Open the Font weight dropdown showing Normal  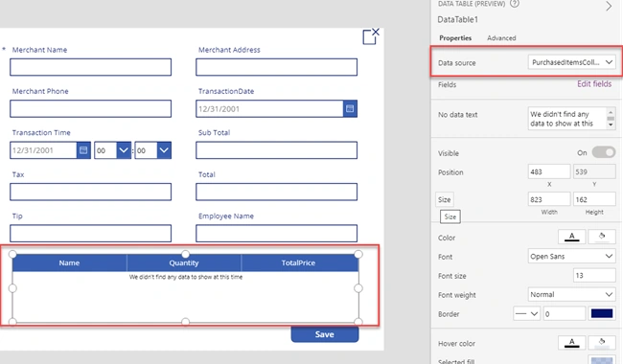tap(571, 294)
